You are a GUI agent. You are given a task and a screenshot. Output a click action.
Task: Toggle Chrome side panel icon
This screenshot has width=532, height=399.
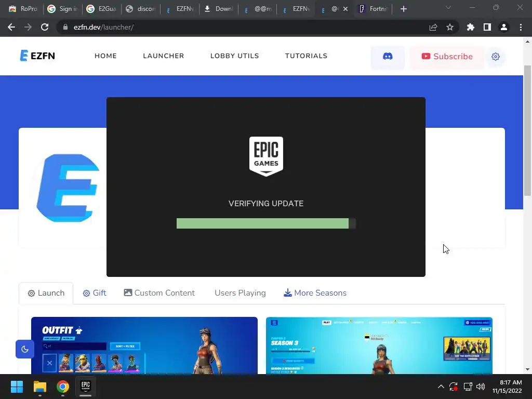tap(487, 27)
